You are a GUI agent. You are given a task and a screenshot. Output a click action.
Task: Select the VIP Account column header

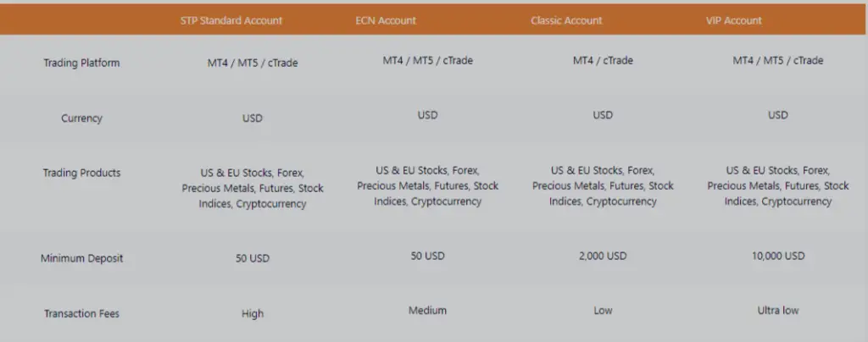click(x=734, y=20)
